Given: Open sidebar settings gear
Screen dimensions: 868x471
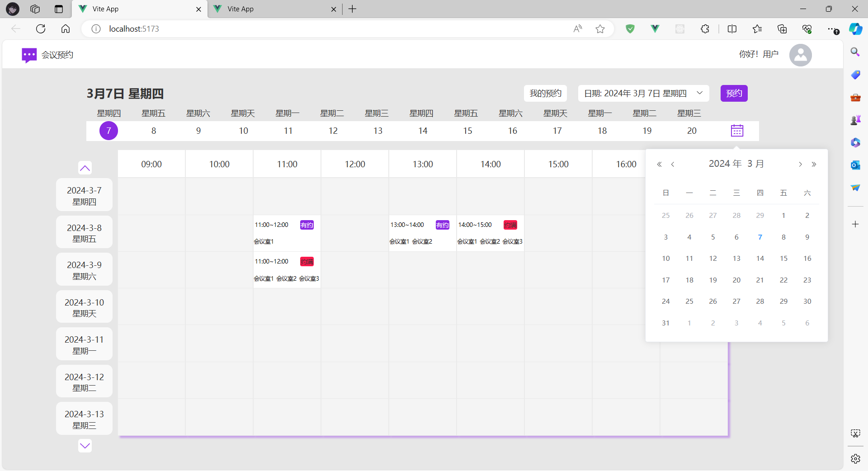Looking at the screenshot, I should click(855, 459).
